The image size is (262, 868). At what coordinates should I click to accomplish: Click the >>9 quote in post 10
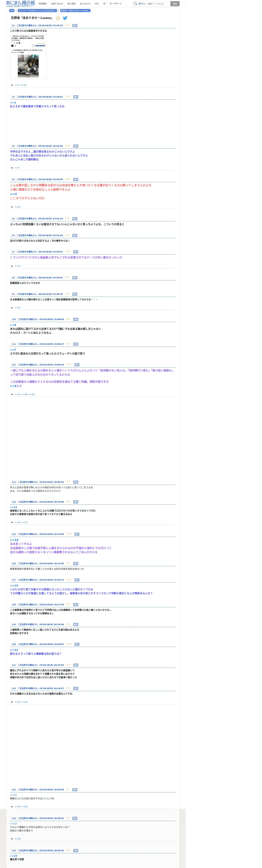click(x=13, y=325)
